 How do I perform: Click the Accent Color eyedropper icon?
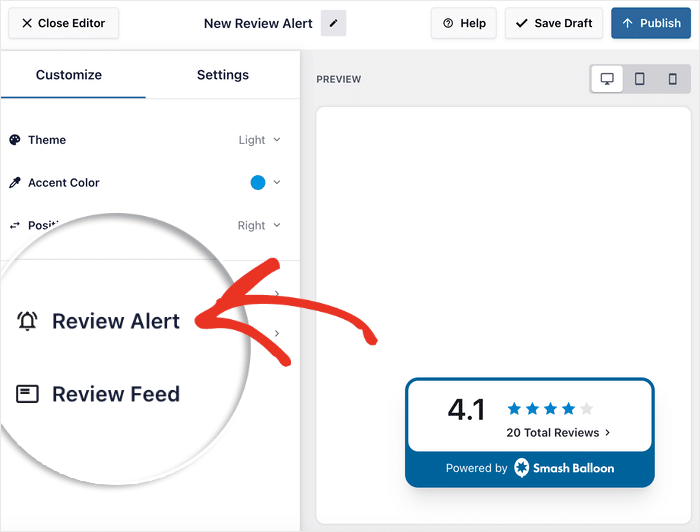click(15, 183)
